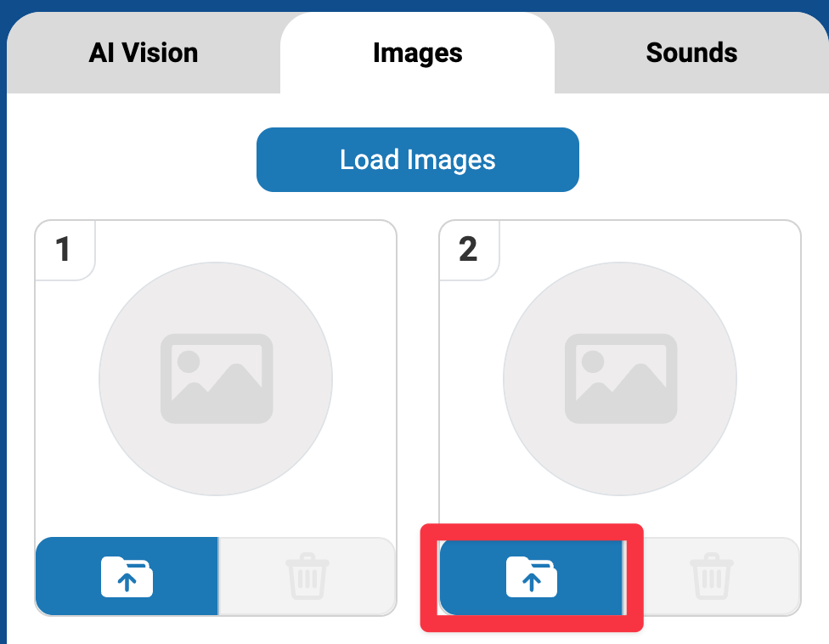Click the highlighted upload icon in slot 2
829x644 pixels.
(x=531, y=575)
